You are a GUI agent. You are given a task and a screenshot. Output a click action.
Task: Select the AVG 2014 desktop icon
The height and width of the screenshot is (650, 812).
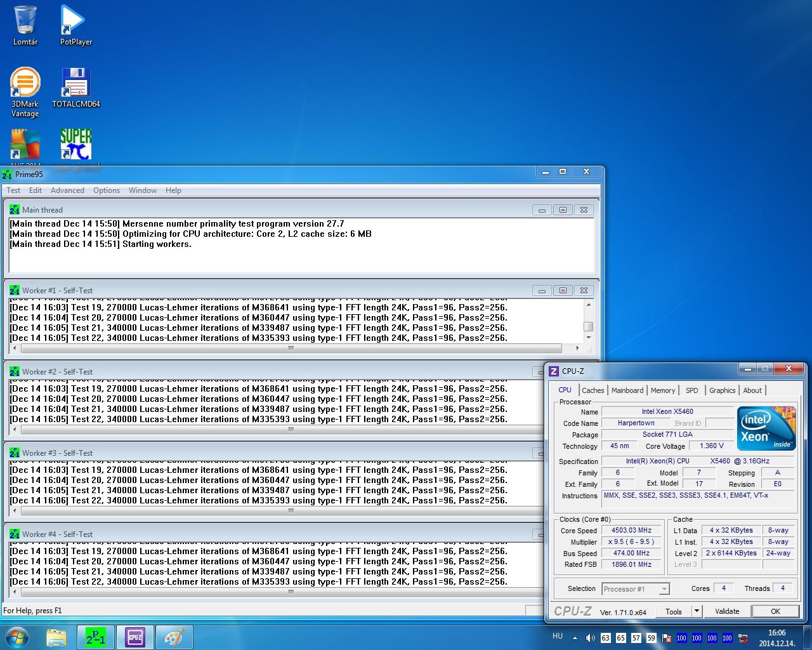pyautogui.click(x=25, y=144)
